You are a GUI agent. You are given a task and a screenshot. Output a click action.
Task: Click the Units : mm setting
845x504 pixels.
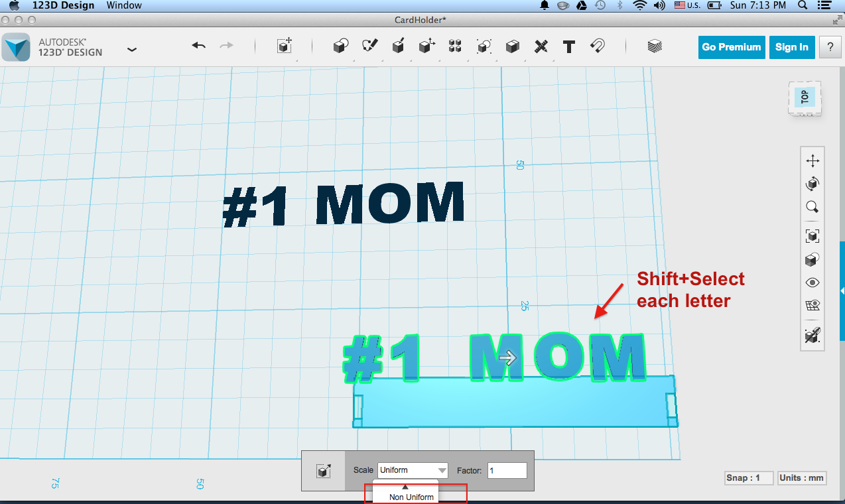pyautogui.click(x=802, y=478)
